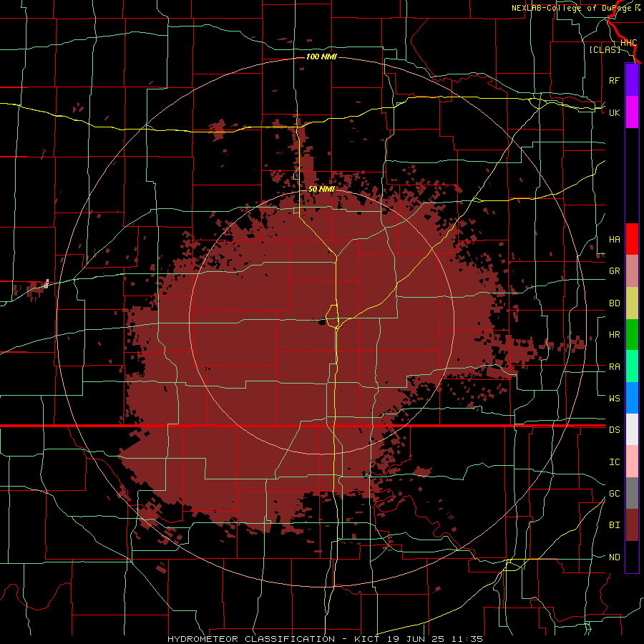Click the GC legend label text
This screenshot has width=644, height=644.
point(615,494)
